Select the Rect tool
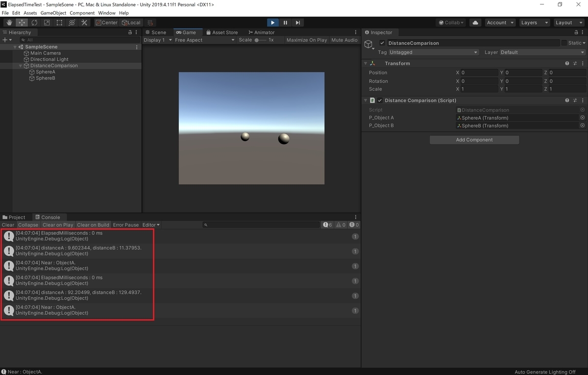This screenshot has width=588, height=375. tap(59, 23)
